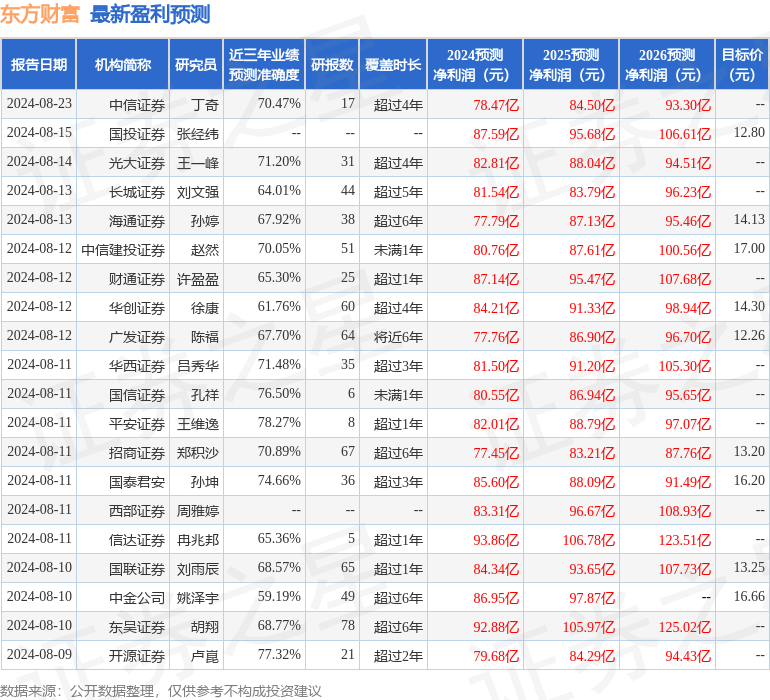Click analyst name 刘文强
The image size is (770, 700).
tap(198, 192)
